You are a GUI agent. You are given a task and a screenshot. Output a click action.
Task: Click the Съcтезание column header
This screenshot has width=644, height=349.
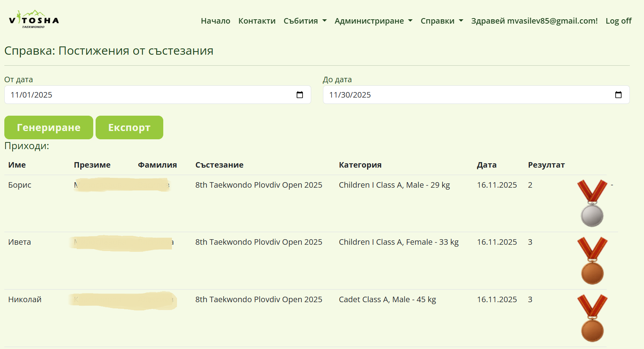(x=220, y=165)
